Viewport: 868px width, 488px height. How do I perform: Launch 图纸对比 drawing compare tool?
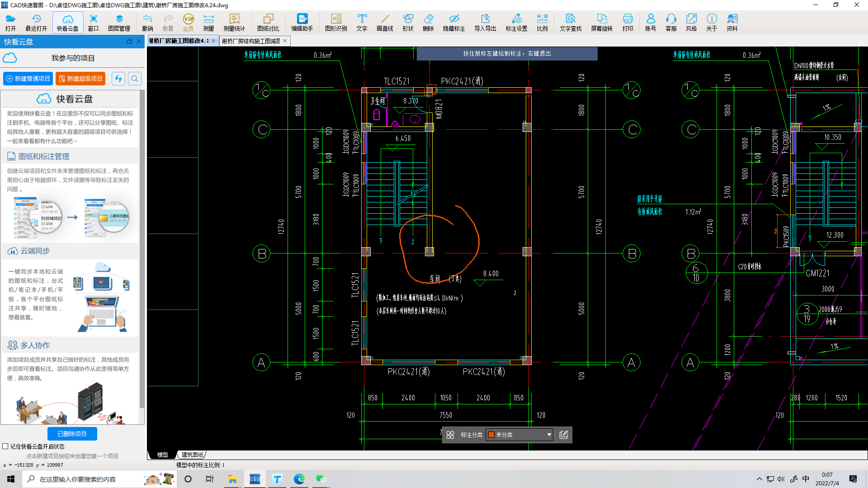point(268,22)
